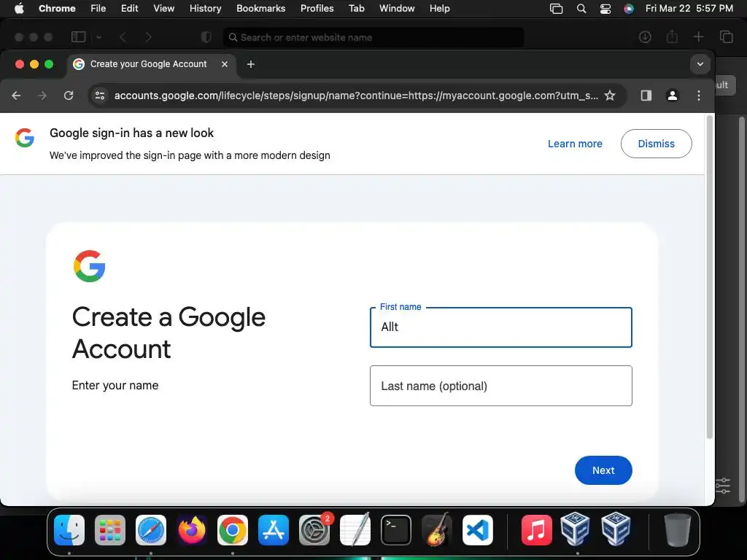Open Music app from the Dock

(536, 530)
